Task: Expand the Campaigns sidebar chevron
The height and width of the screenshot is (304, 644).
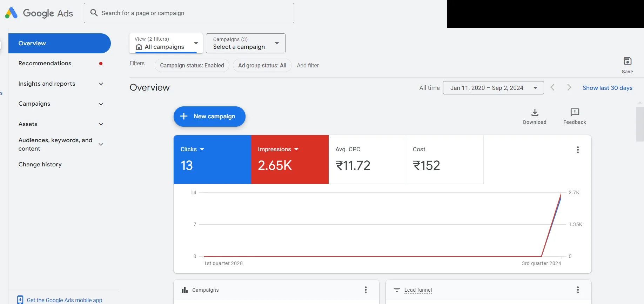Action: (101, 104)
